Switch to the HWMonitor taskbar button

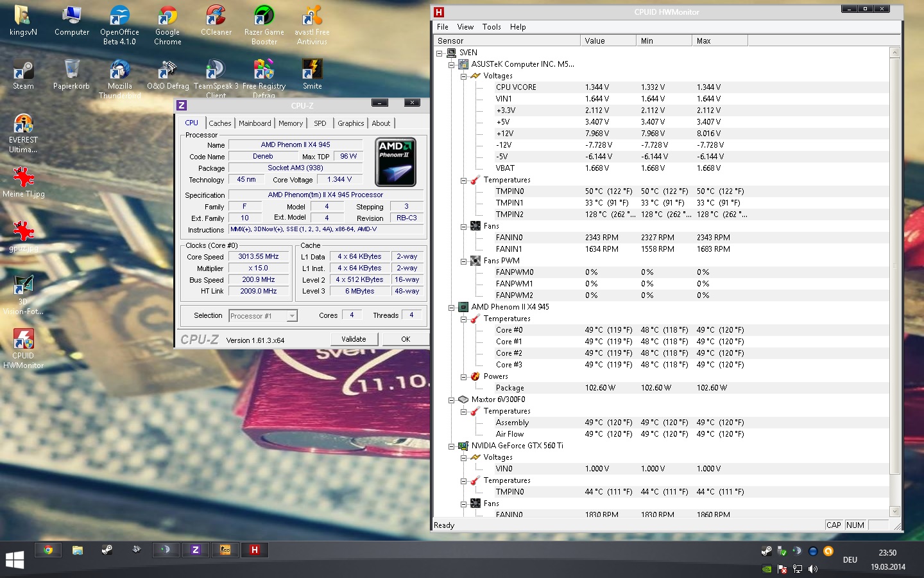coord(255,550)
